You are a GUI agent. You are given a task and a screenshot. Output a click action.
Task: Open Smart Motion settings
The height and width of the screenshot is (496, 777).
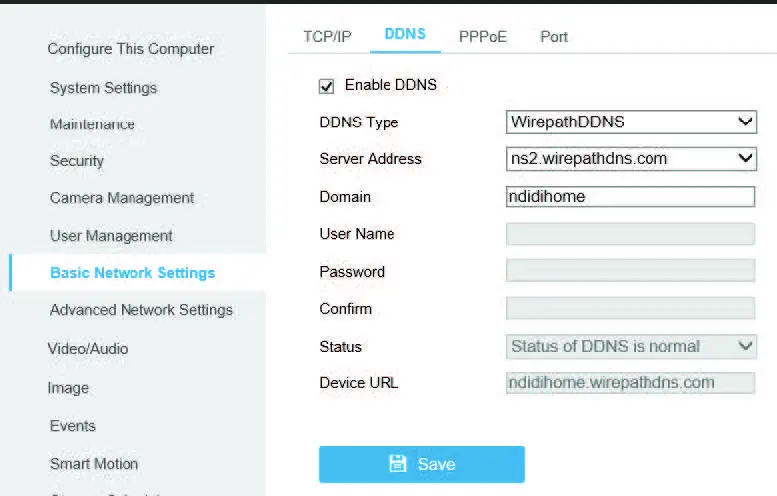coord(94,464)
